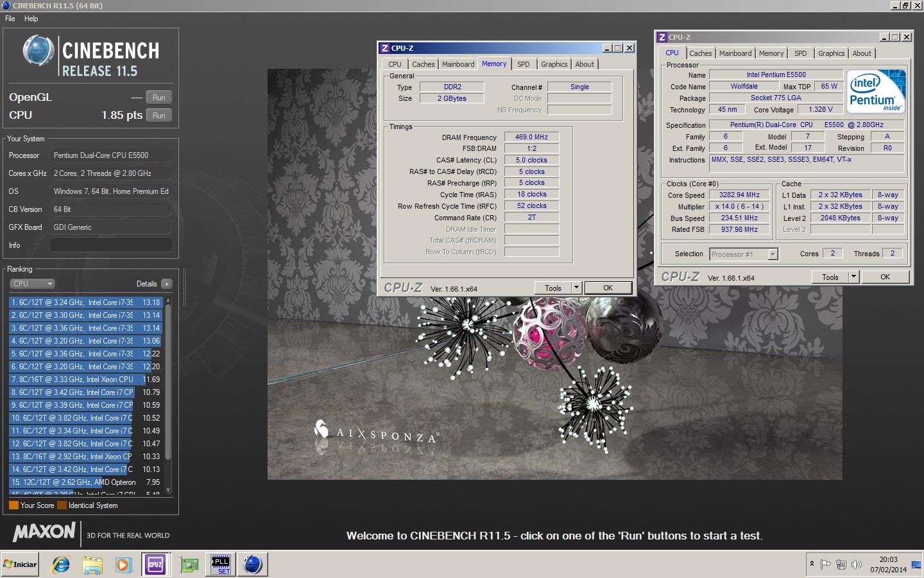Screen dimensions: 924x578
Task: Open About tab in Memory CPU-Z window
Action: click(585, 64)
